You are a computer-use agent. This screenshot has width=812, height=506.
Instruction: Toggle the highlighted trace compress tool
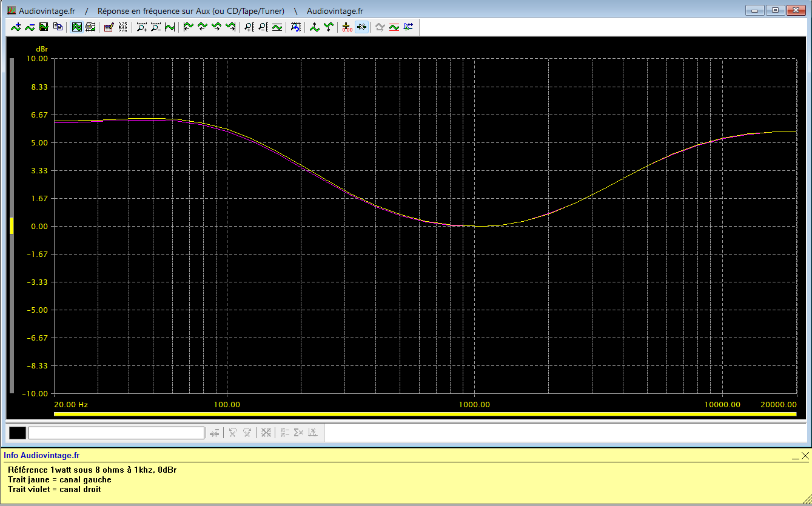click(x=361, y=27)
